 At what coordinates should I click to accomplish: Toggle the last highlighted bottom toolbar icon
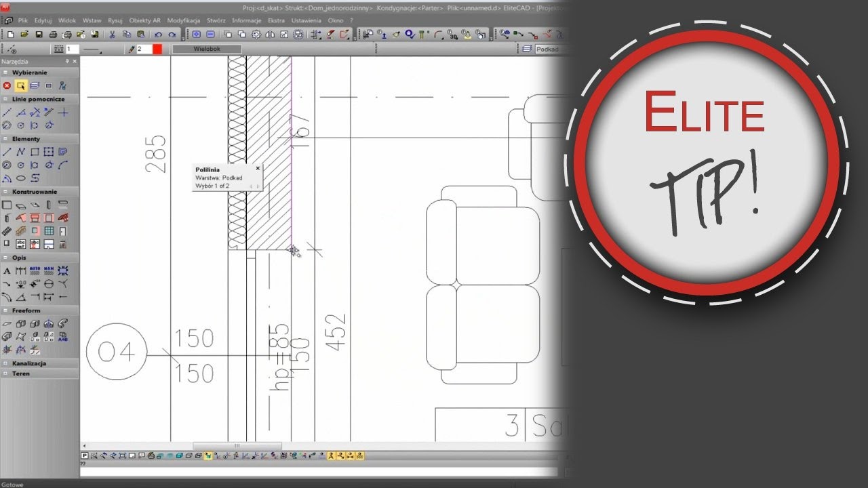coord(359,455)
